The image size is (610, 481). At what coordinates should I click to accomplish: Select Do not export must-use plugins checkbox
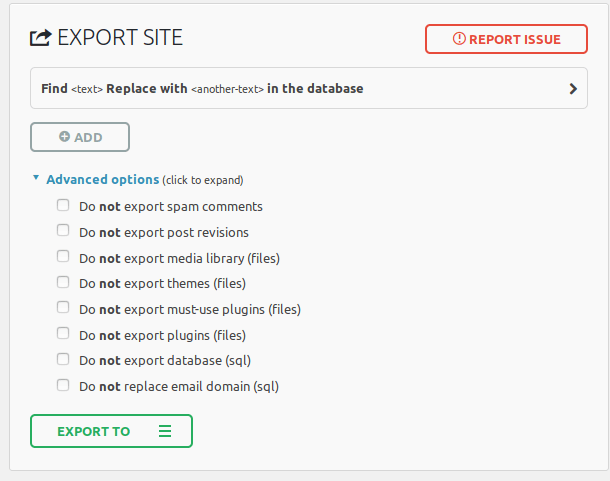[63, 307]
